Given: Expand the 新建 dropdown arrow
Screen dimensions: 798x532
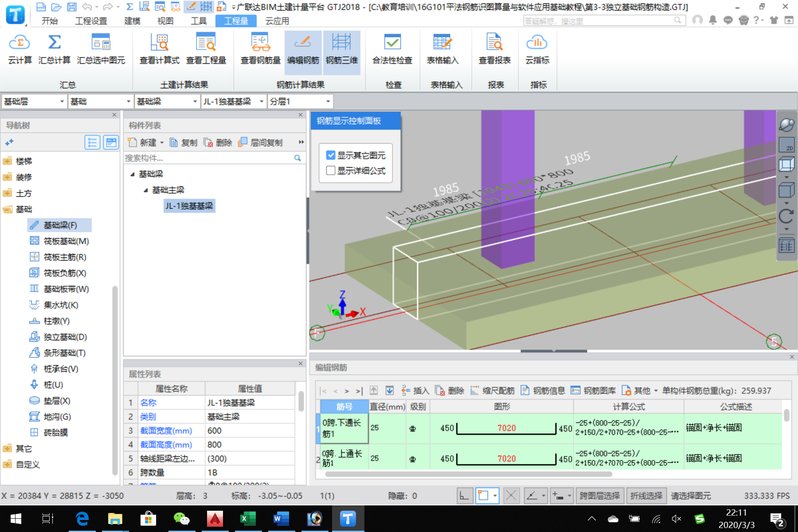Looking at the screenshot, I should (162, 143).
